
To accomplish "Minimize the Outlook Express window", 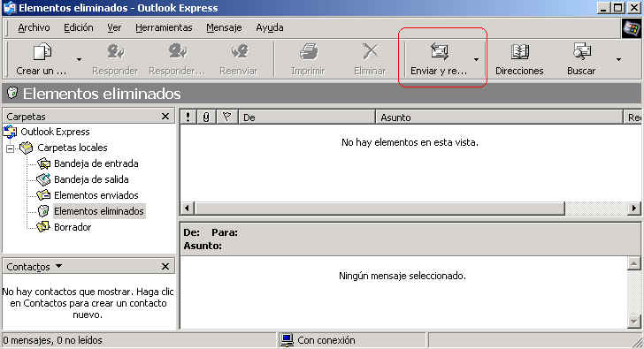I will click(603, 8).
